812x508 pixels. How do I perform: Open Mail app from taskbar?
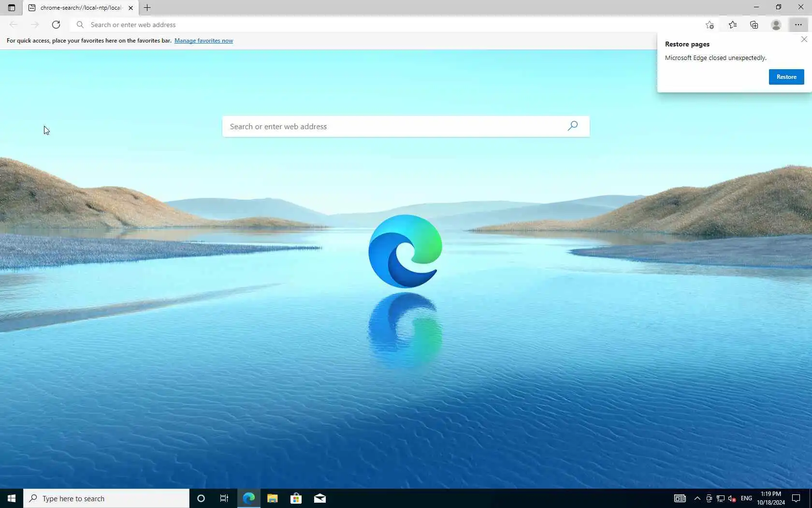click(320, 498)
